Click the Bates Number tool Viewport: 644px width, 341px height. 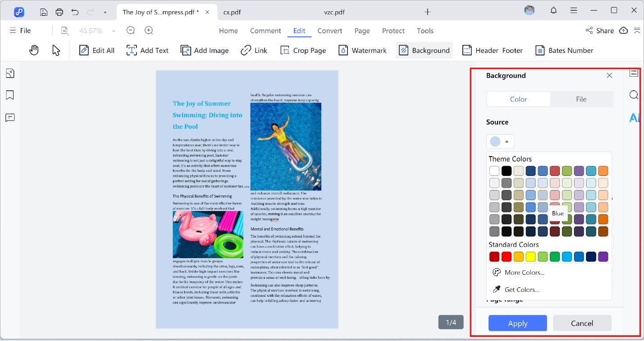point(564,51)
